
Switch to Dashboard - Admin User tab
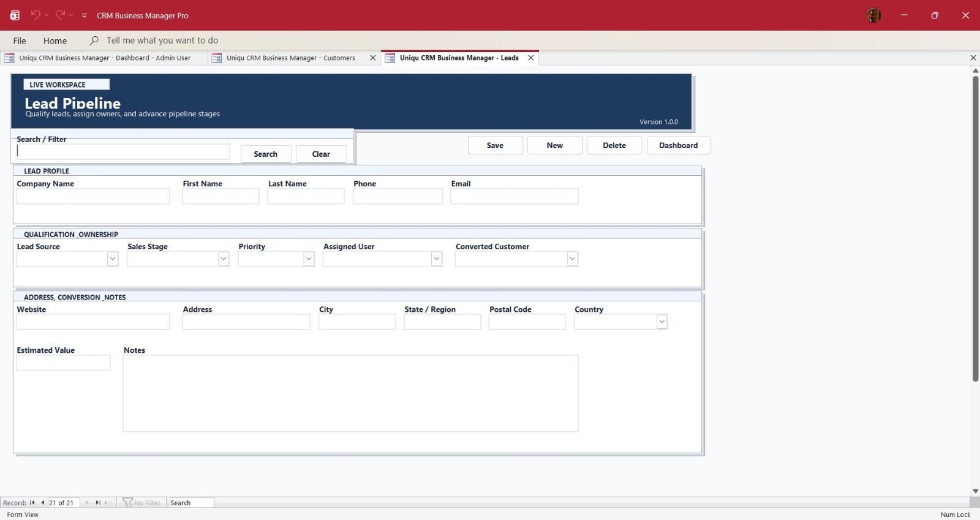coord(105,58)
